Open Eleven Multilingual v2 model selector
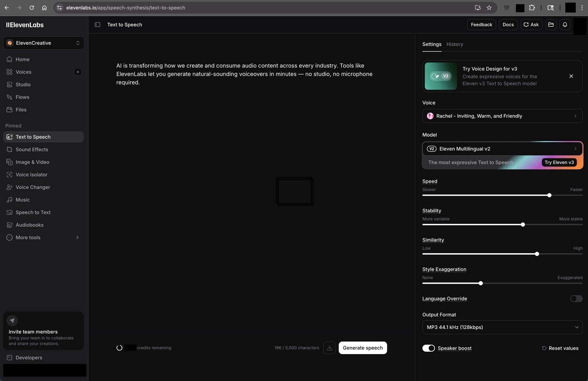Image resolution: width=588 pixels, height=381 pixels. click(502, 149)
